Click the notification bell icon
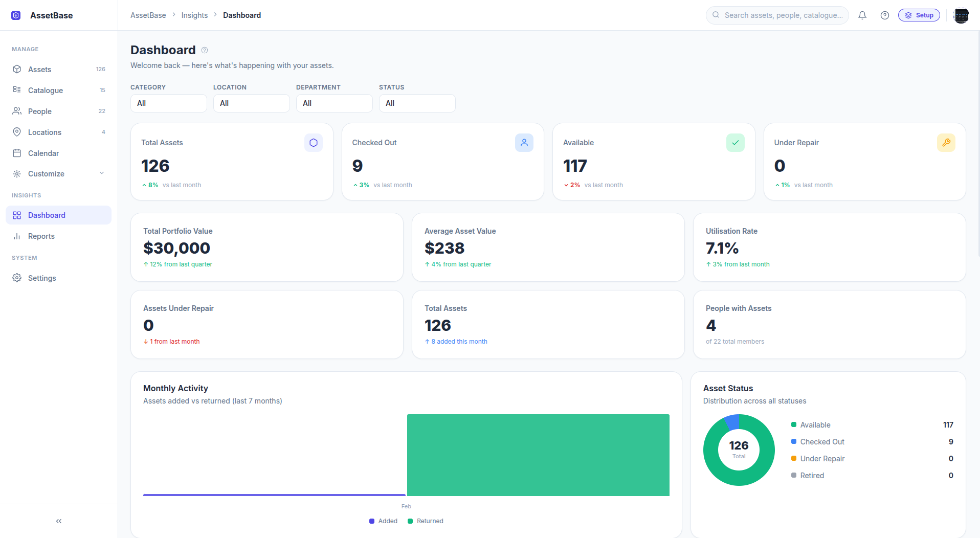This screenshot has width=980, height=538. point(862,15)
